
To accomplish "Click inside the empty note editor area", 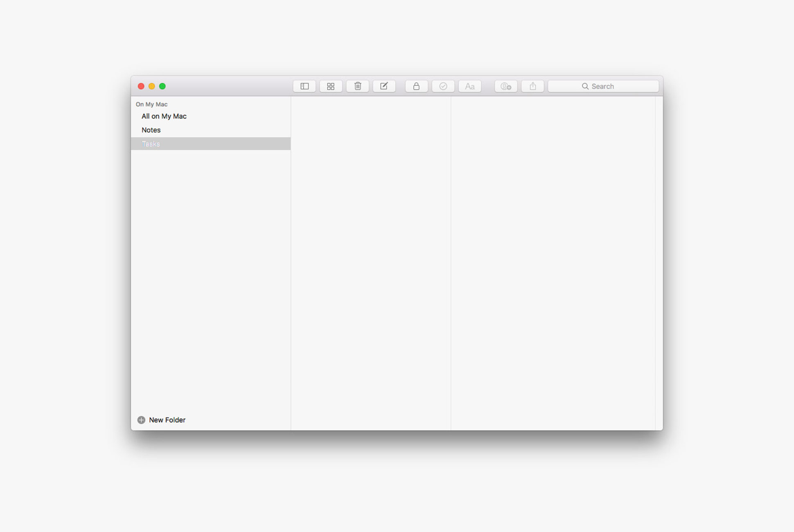I will click(x=553, y=262).
